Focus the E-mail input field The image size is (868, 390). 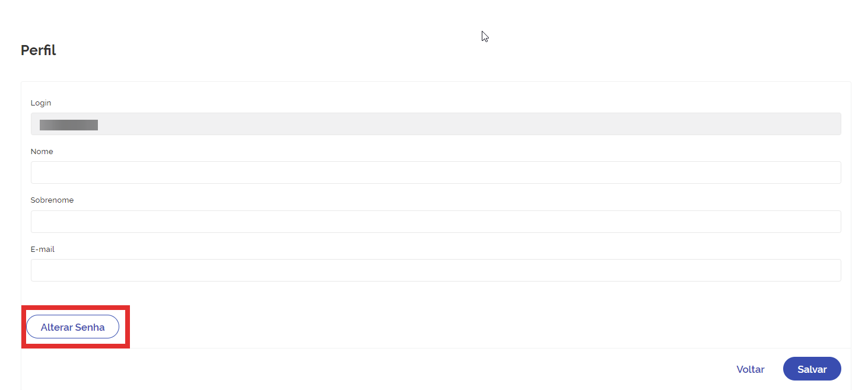tap(435, 270)
